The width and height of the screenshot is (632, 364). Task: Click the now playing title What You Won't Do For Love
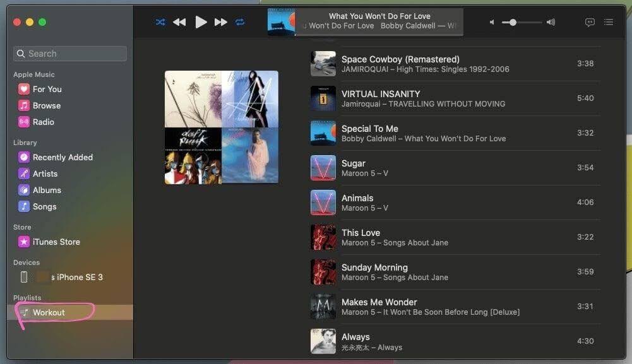pyautogui.click(x=379, y=16)
